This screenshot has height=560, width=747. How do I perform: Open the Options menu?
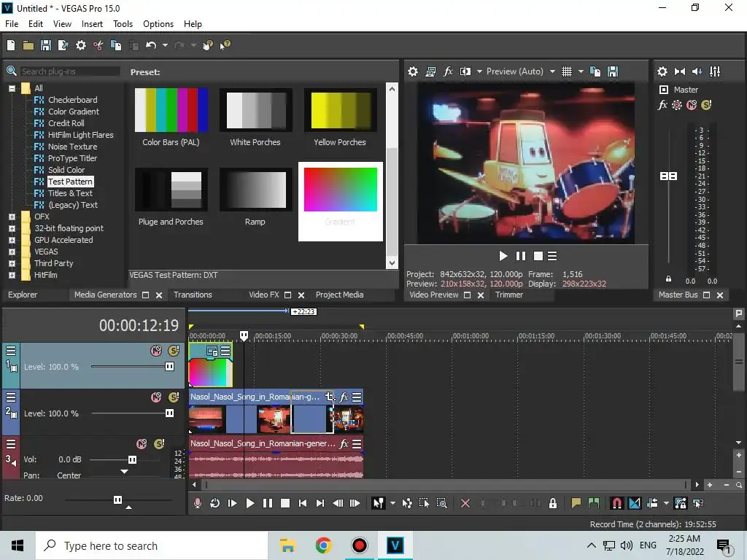click(x=158, y=24)
